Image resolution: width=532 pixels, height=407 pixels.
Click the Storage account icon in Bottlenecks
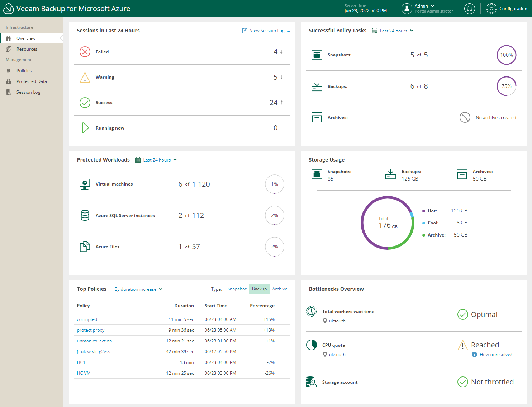point(312,382)
